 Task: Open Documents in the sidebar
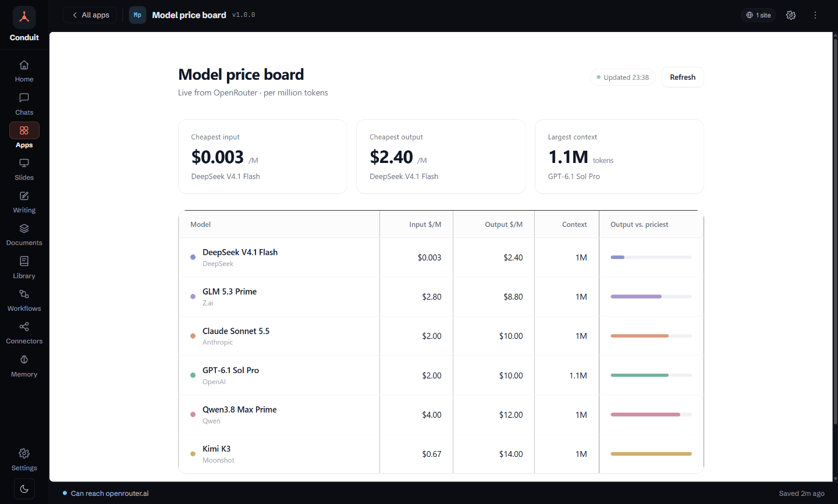click(24, 235)
